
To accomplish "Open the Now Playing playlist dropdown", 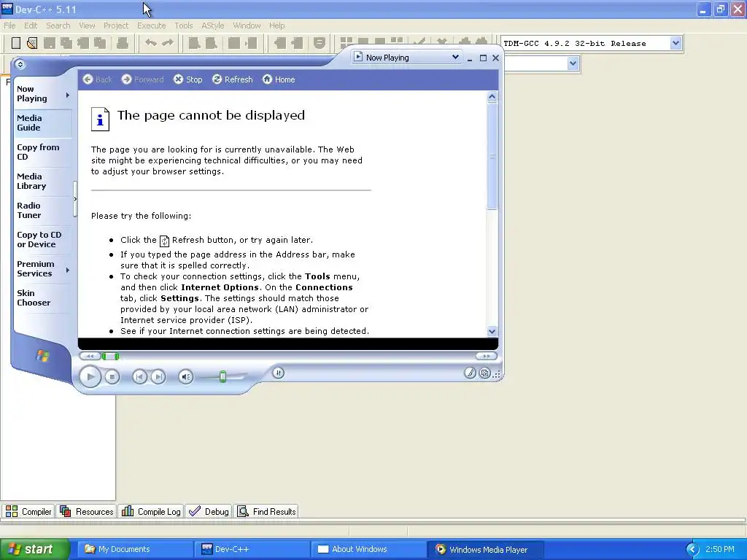I will [455, 57].
